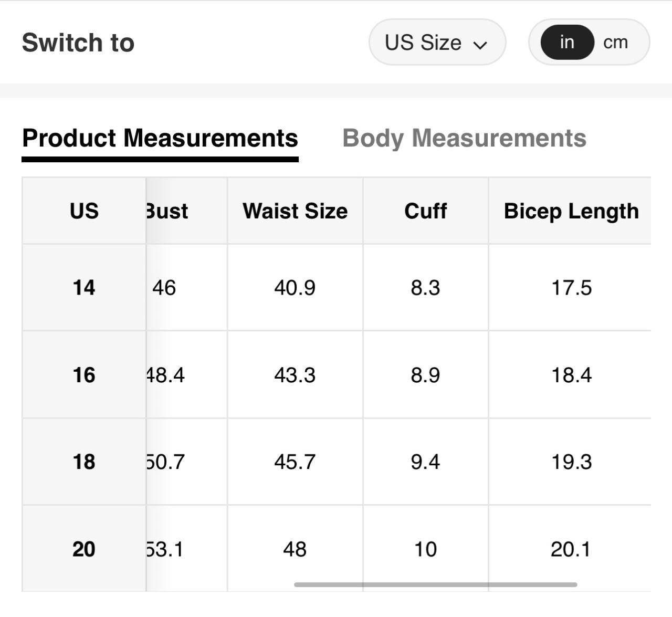Switch units to inches

pos(567,43)
